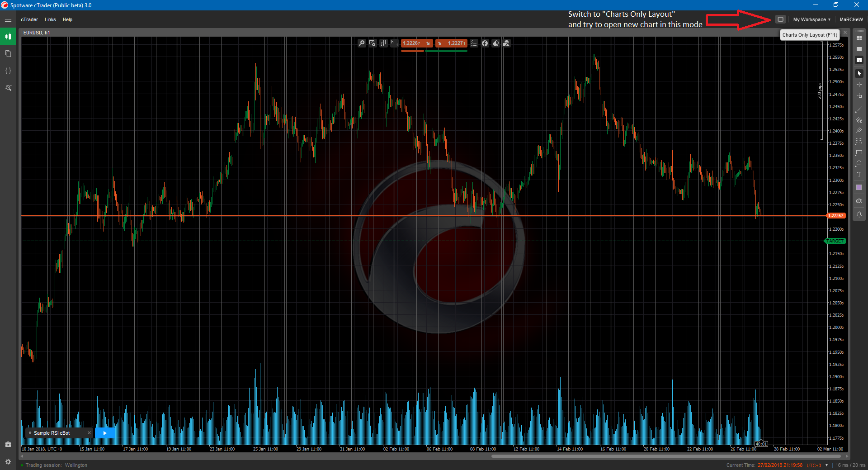The height and width of the screenshot is (470, 868).
Task: Click the buy volume green bar
Action: tap(446, 51)
